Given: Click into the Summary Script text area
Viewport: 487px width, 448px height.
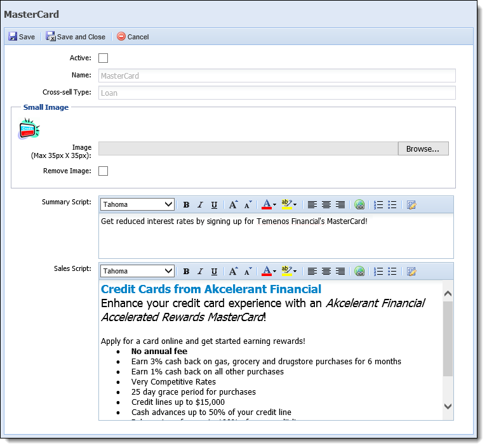Looking at the screenshot, I should [x=276, y=236].
